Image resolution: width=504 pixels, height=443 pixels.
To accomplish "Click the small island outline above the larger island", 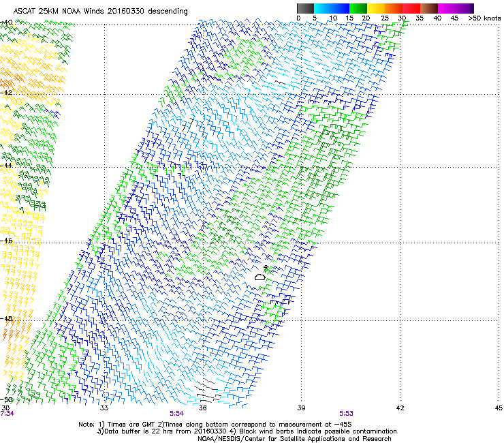I will pyautogui.click(x=266, y=267).
